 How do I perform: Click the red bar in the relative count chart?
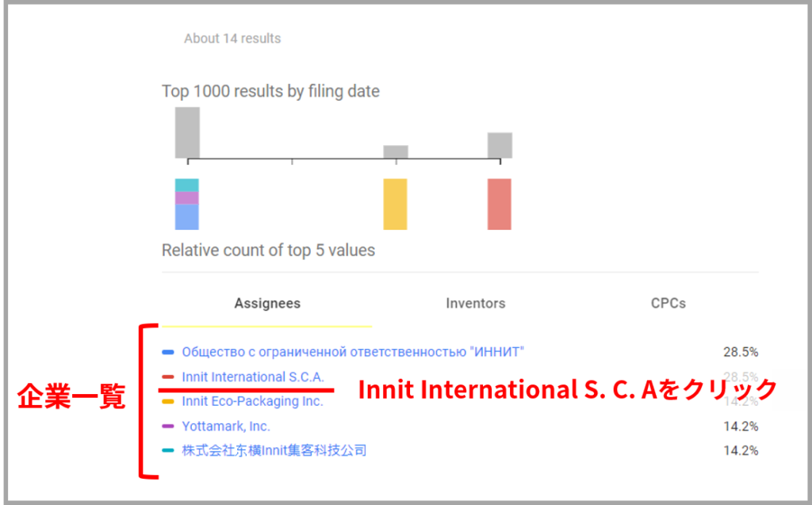[500, 204]
